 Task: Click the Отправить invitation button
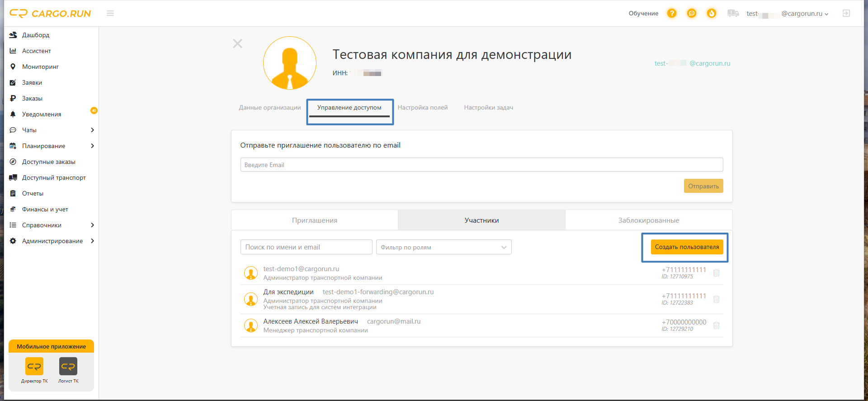[x=703, y=186]
